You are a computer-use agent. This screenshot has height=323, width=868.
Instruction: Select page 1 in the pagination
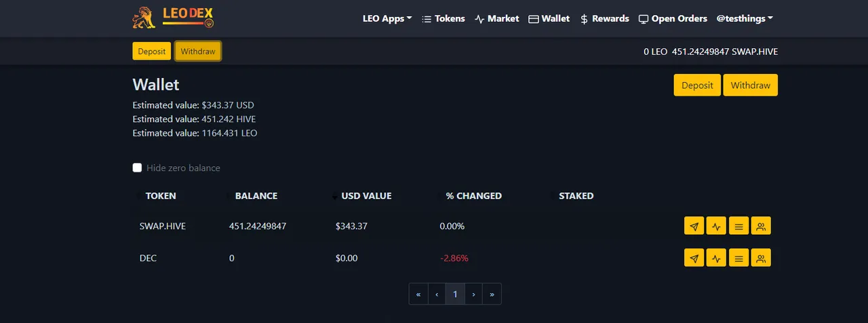(455, 294)
